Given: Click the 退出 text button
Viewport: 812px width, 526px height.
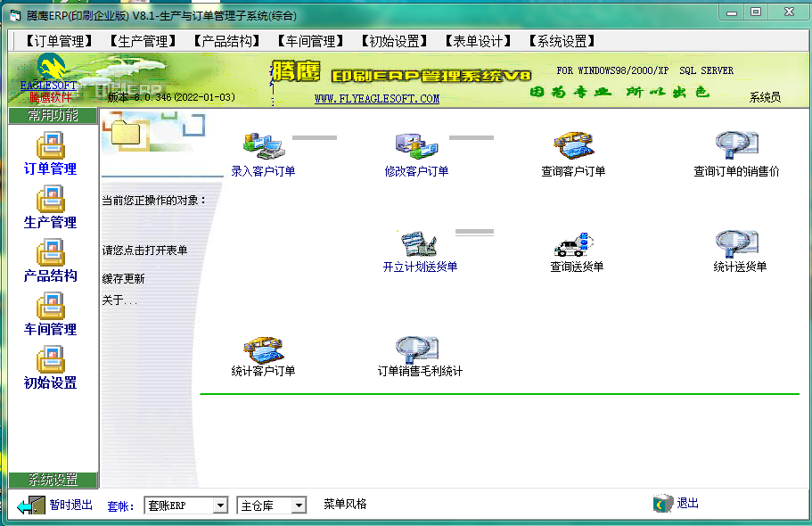Looking at the screenshot, I should pyautogui.click(x=688, y=503).
